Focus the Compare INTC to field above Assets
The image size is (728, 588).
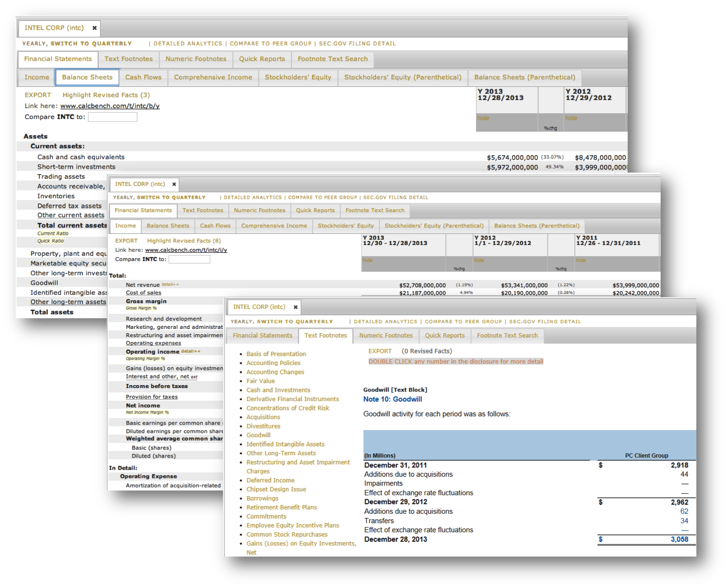(x=112, y=117)
